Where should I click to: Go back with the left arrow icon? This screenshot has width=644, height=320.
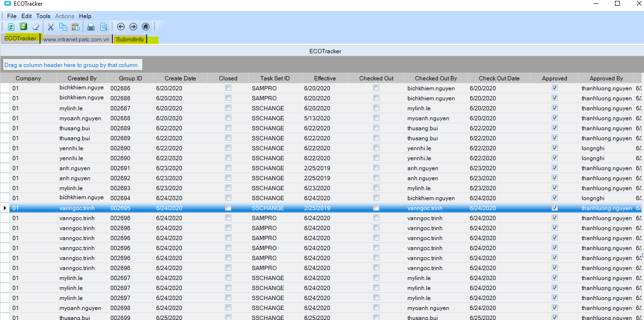tap(121, 27)
